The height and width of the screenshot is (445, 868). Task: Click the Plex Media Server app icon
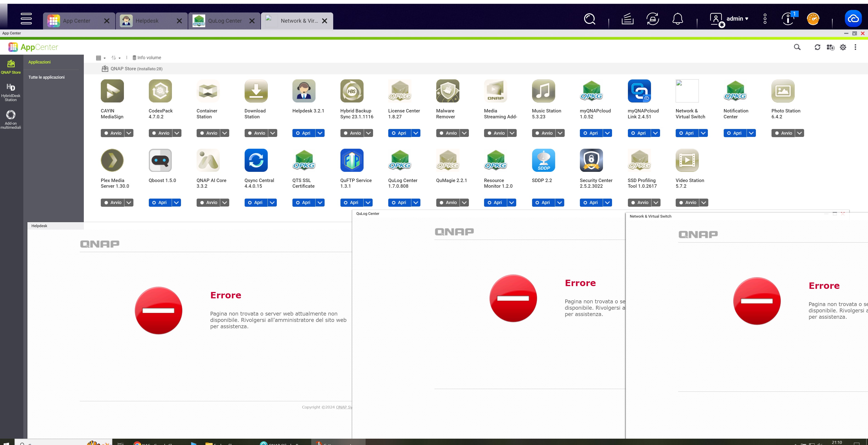tap(112, 160)
